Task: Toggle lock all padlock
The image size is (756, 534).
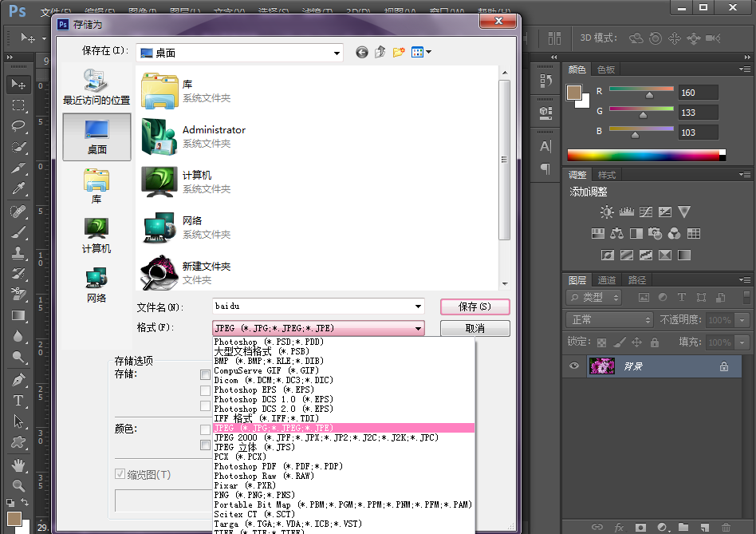Action: (x=654, y=342)
